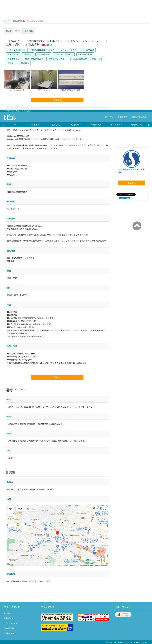The height and width of the screenshot is (644, 152).
Task: Click the sidebar SR company logo
Action: (132, 159)
